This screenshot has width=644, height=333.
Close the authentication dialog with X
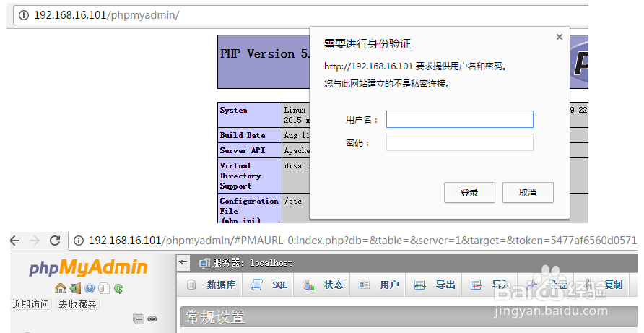point(559,37)
